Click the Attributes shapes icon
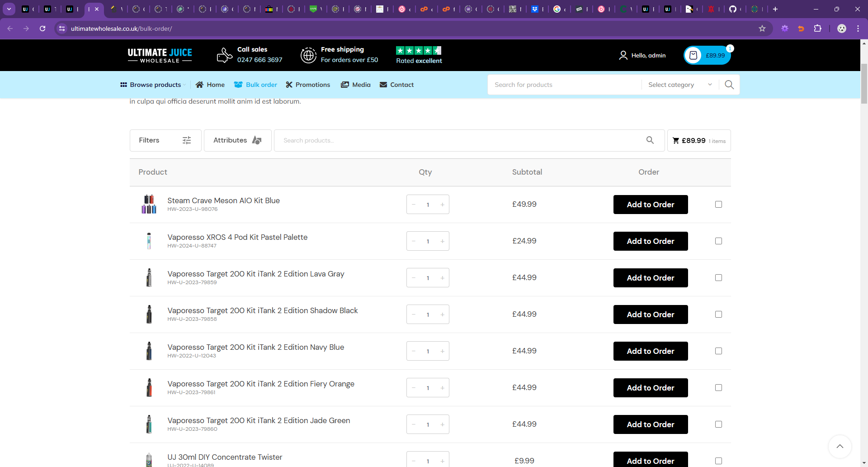This screenshot has height=467, width=868. tap(257, 140)
